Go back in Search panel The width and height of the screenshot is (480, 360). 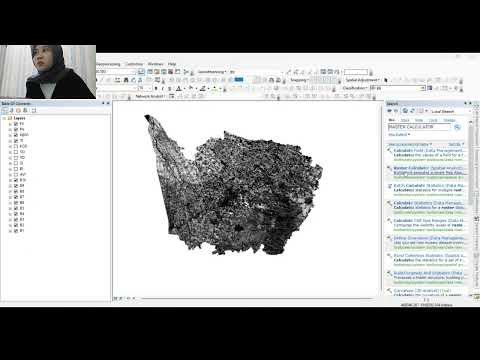point(389,111)
